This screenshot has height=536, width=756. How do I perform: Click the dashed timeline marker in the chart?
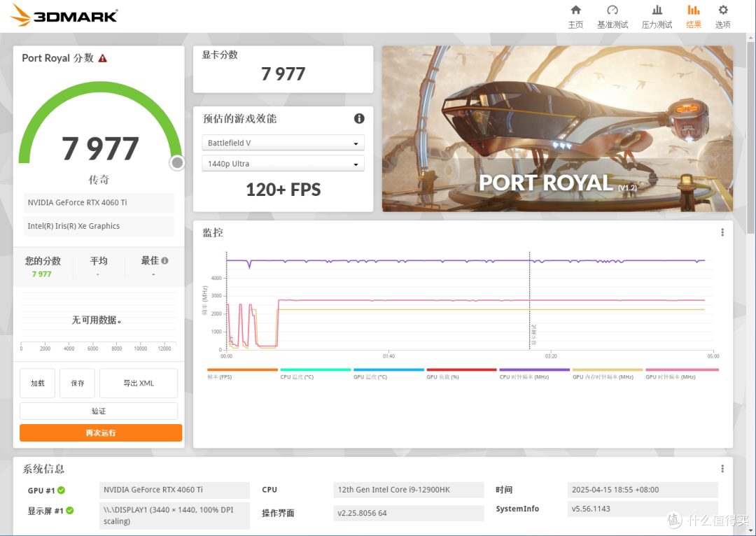coord(529,300)
